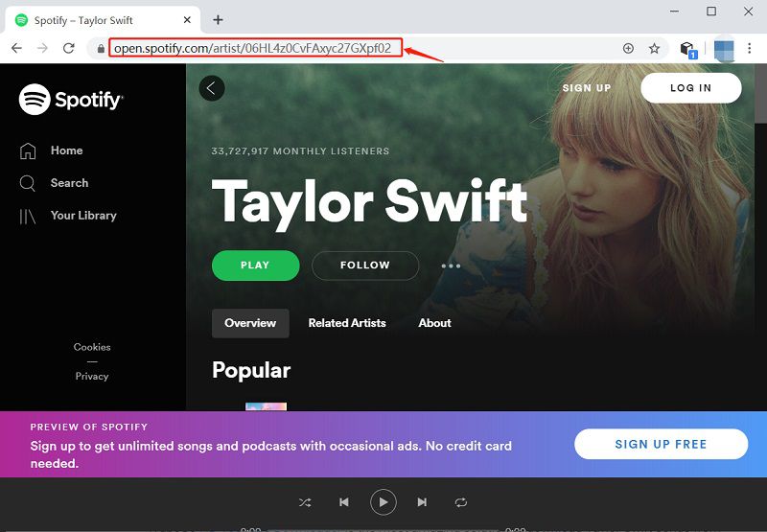Click the Spotify logo in sidebar

71,100
